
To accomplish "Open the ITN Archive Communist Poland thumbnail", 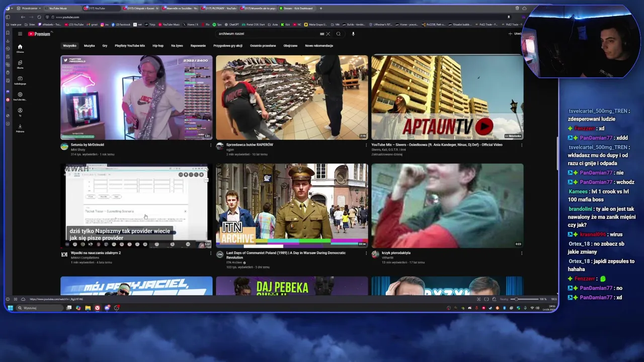I will [292, 206].
